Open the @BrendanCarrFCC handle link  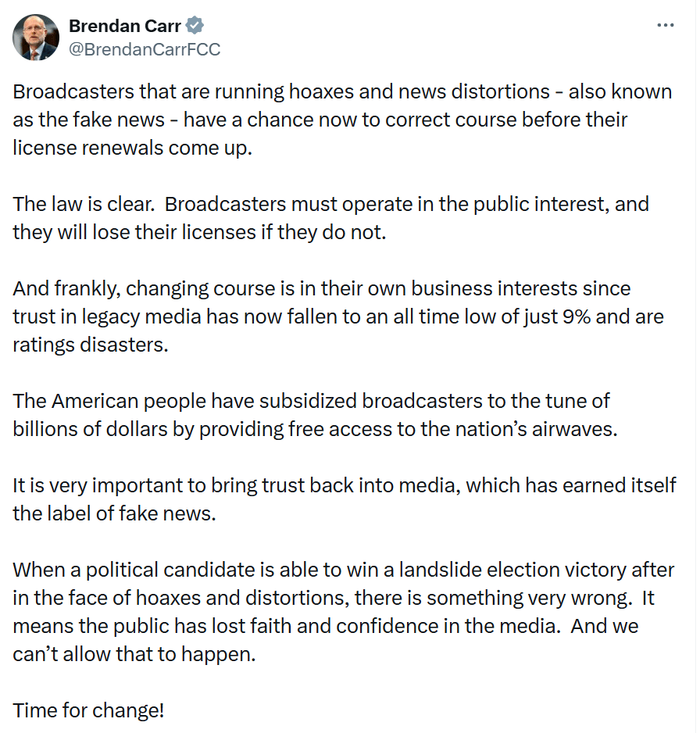point(145,49)
